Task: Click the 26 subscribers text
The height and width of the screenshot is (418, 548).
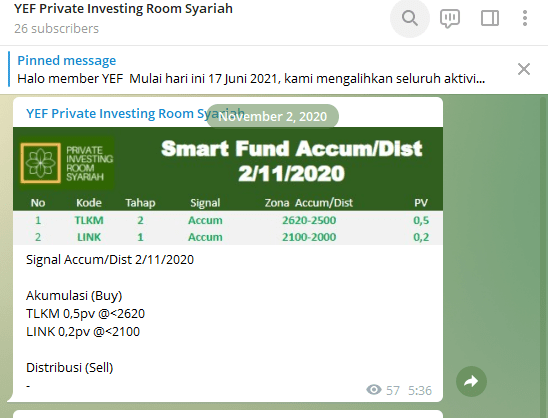Action: coord(56,28)
